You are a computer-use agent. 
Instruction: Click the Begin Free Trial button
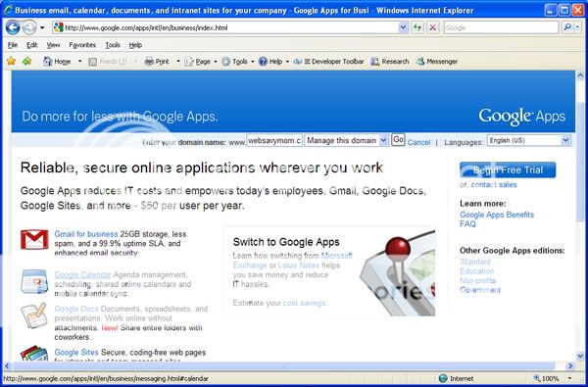tap(508, 170)
